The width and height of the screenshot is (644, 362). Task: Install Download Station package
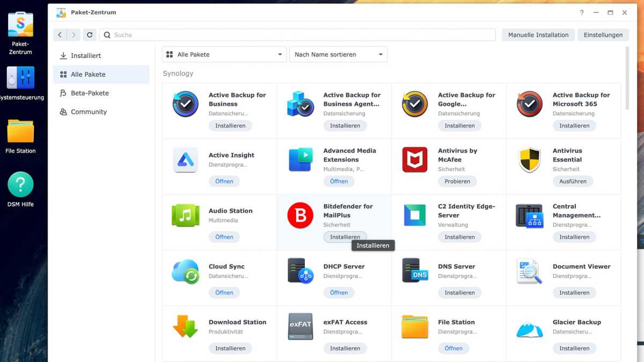[230, 349]
